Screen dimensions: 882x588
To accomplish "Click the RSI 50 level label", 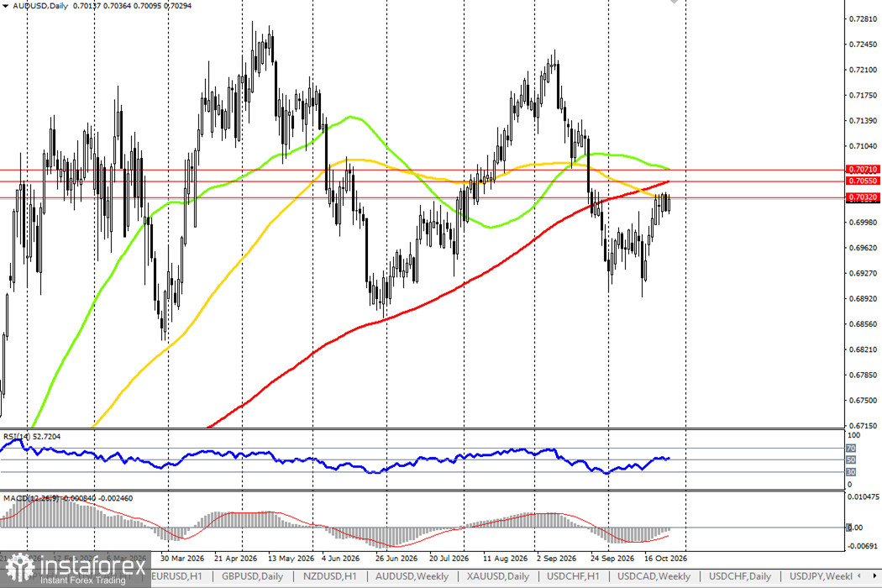I will coord(851,460).
